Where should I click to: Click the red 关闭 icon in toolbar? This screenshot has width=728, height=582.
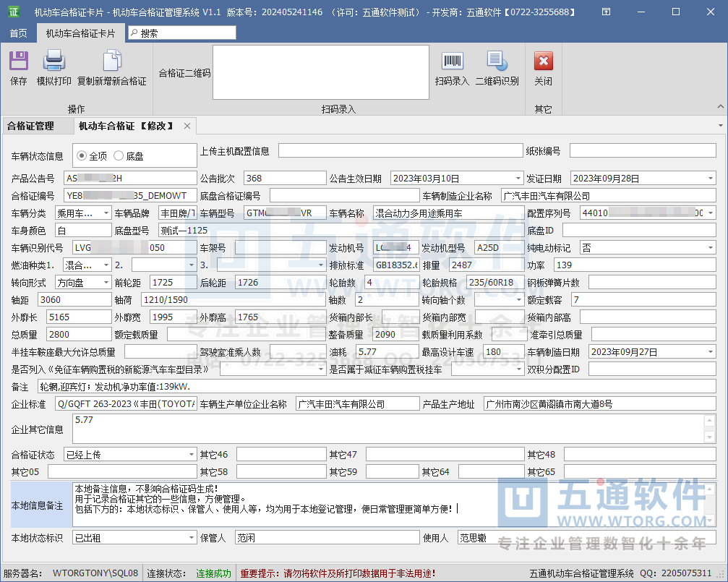(543, 61)
